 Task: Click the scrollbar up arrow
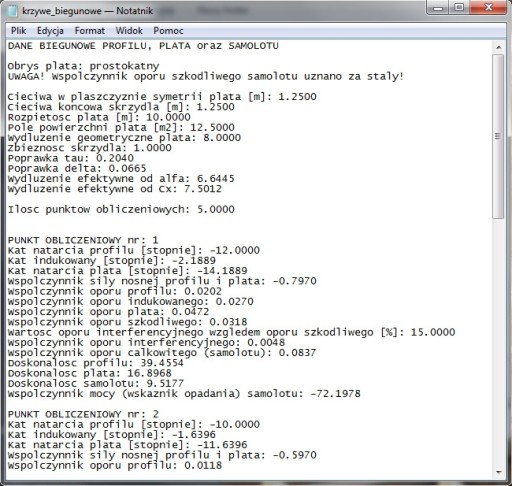pos(498,47)
